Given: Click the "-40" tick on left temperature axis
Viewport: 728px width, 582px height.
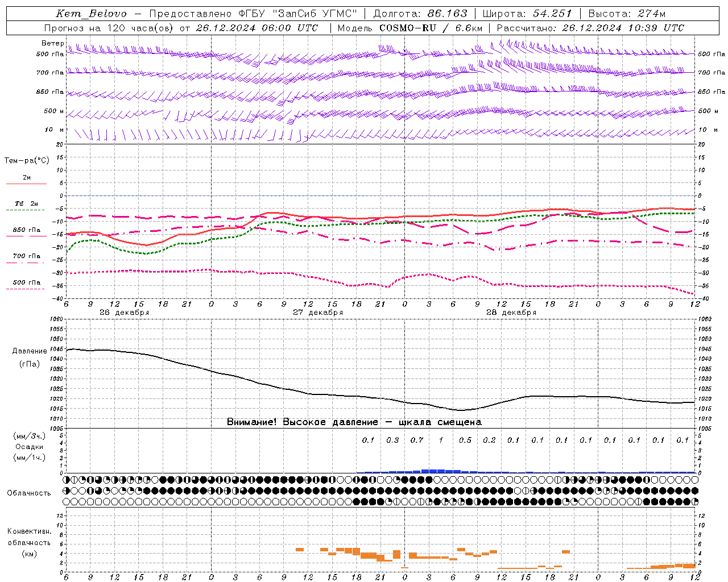Looking at the screenshot, I should click(x=59, y=299).
